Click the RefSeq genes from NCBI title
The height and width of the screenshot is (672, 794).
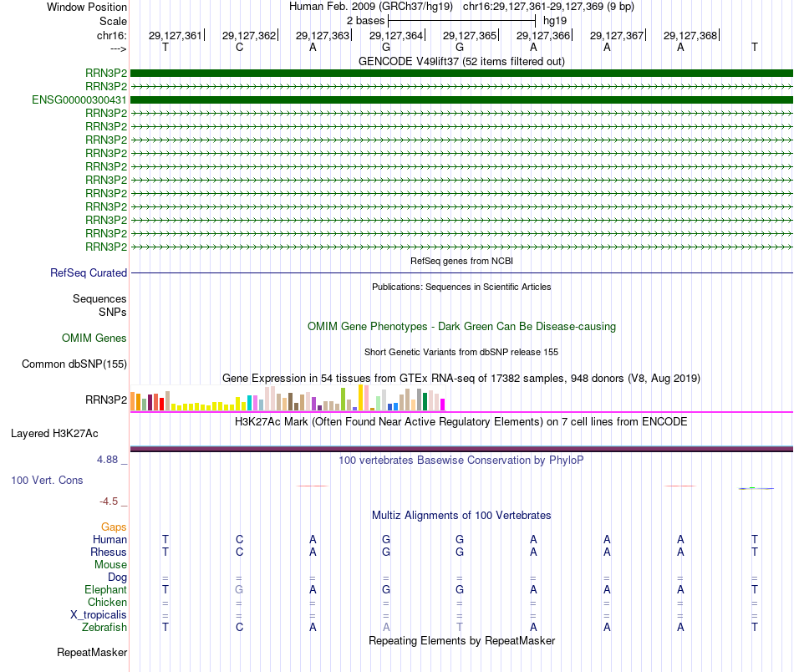tap(461, 261)
